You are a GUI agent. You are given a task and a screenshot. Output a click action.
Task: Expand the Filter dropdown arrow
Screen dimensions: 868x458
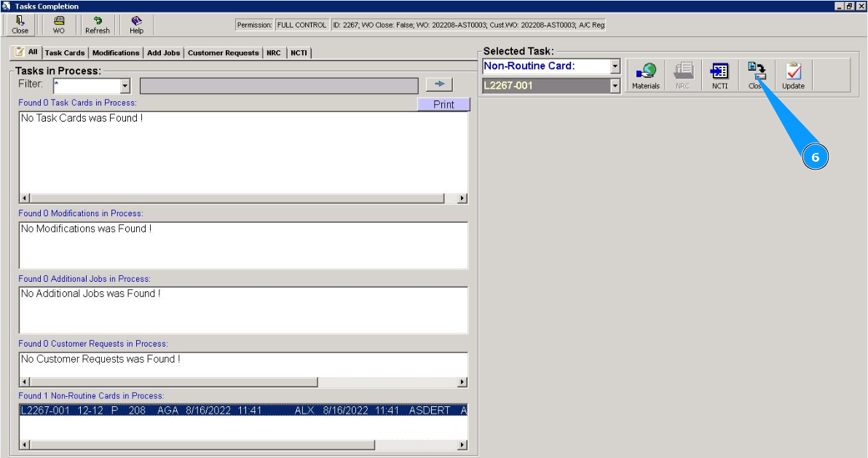click(x=125, y=86)
